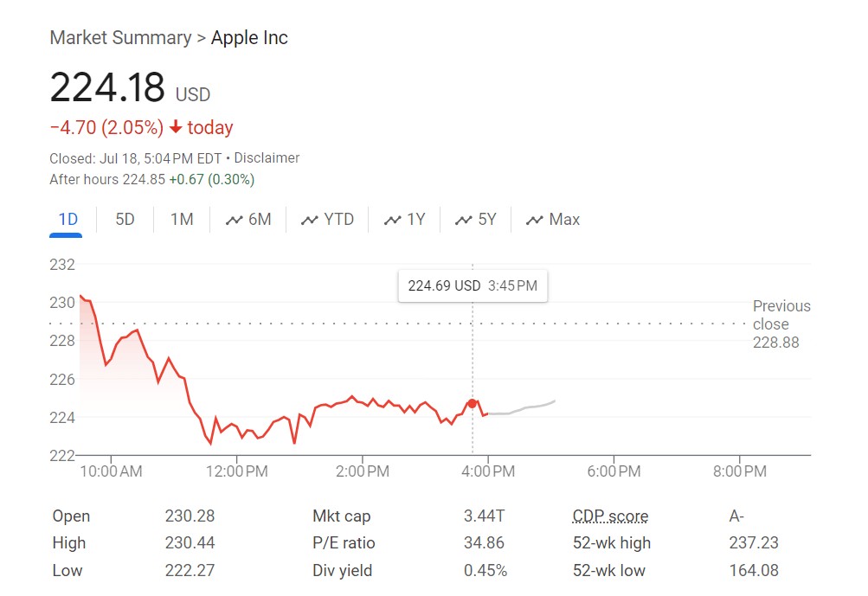The width and height of the screenshot is (868, 596).
Task: Click the trend icon beside 6M
Action: [234, 221]
